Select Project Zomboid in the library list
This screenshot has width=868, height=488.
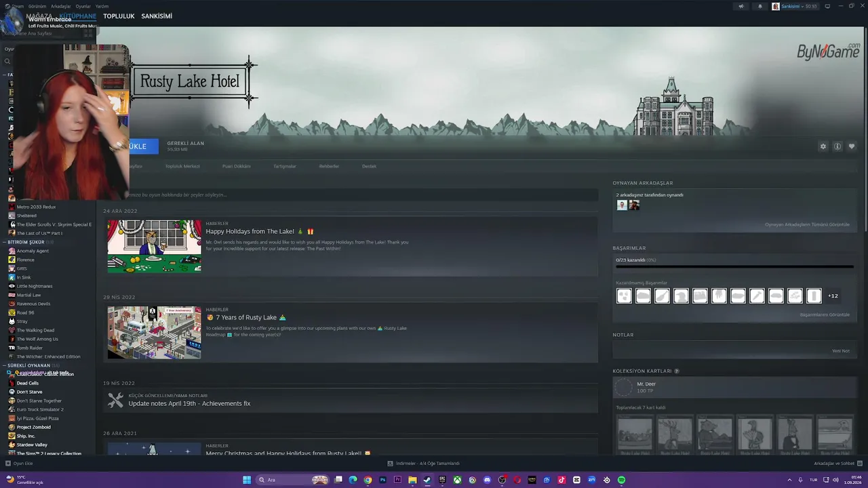tap(34, 427)
